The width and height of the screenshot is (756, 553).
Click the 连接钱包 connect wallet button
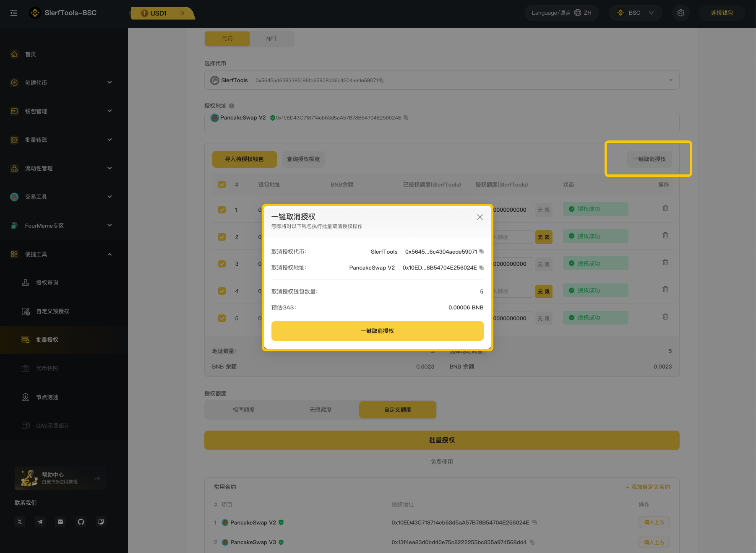(722, 13)
